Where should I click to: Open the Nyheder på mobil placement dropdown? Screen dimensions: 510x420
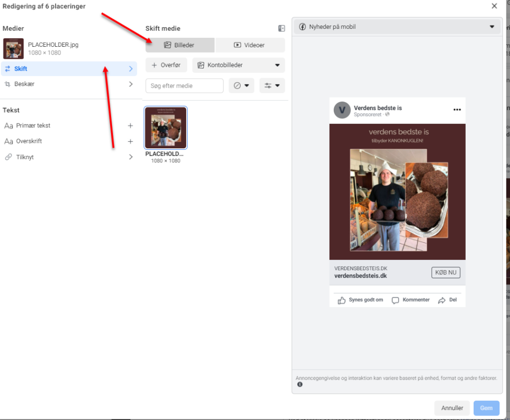[x=397, y=27]
